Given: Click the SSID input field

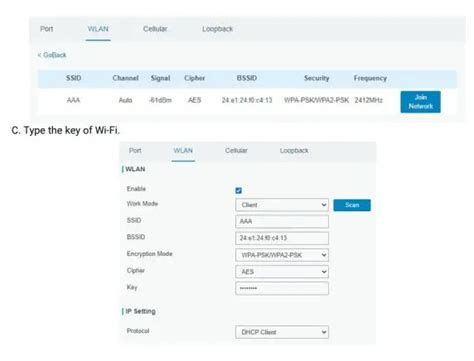Looking at the screenshot, I should (282, 221).
